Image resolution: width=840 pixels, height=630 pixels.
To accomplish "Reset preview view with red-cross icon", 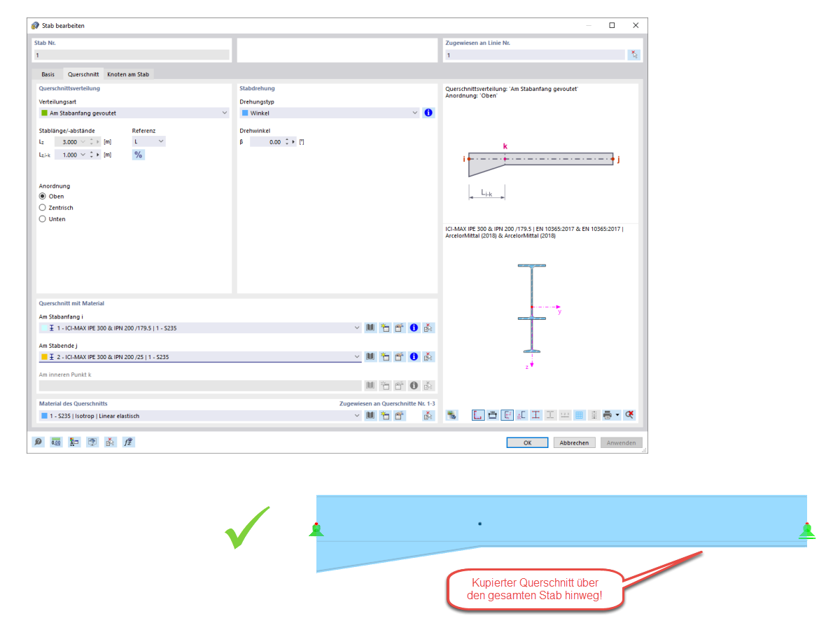I will [629, 415].
